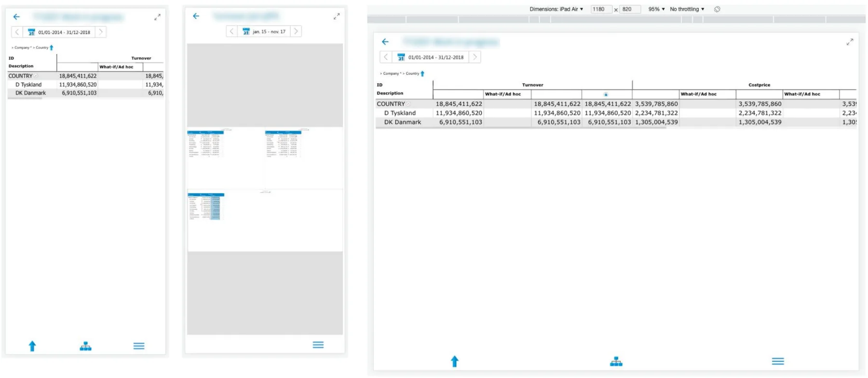The image size is (868, 378).
Task: Go back using the arrow in the left phone view
Action: click(x=16, y=17)
